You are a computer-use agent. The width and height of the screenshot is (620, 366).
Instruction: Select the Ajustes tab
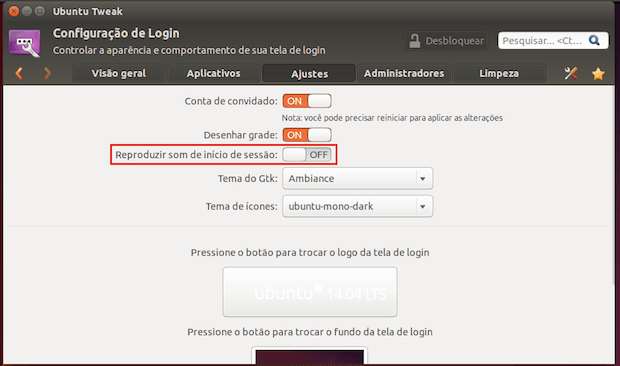tap(309, 74)
